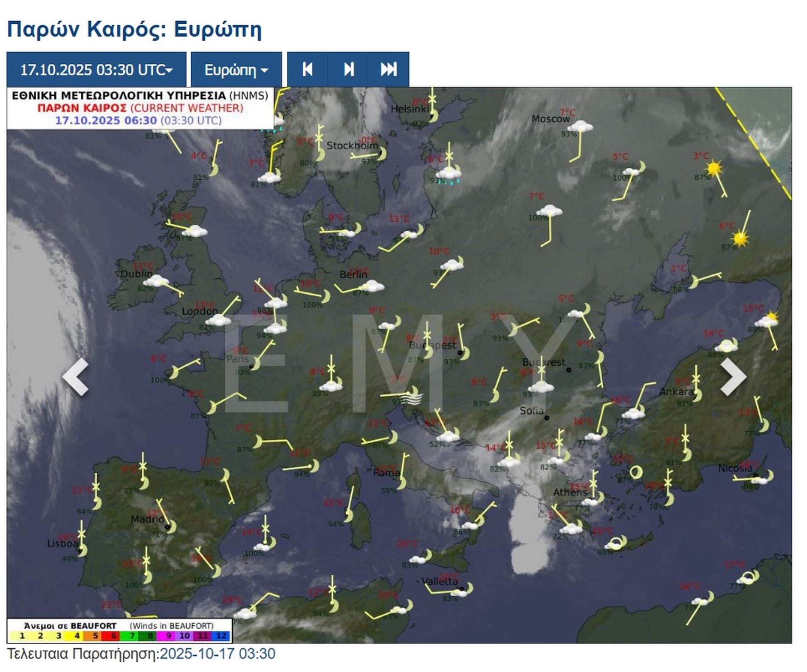The width and height of the screenshot is (807, 672).
Task: Click the cloud icon next to Moscow
Action: coord(580,126)
